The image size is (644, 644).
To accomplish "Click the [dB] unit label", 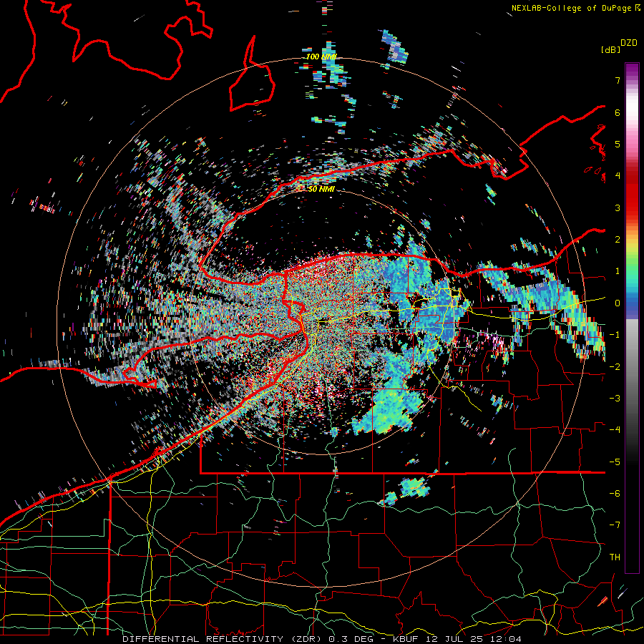I will tap(610, 49).
